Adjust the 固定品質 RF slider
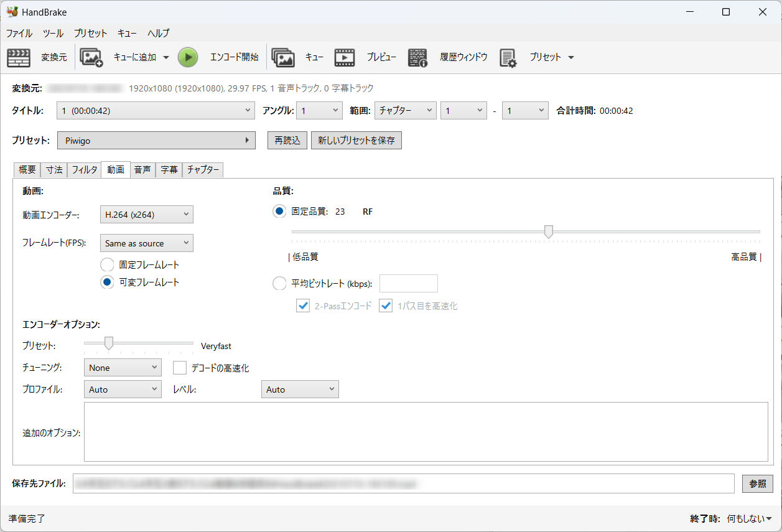The image size is (782, 532). 548,231
